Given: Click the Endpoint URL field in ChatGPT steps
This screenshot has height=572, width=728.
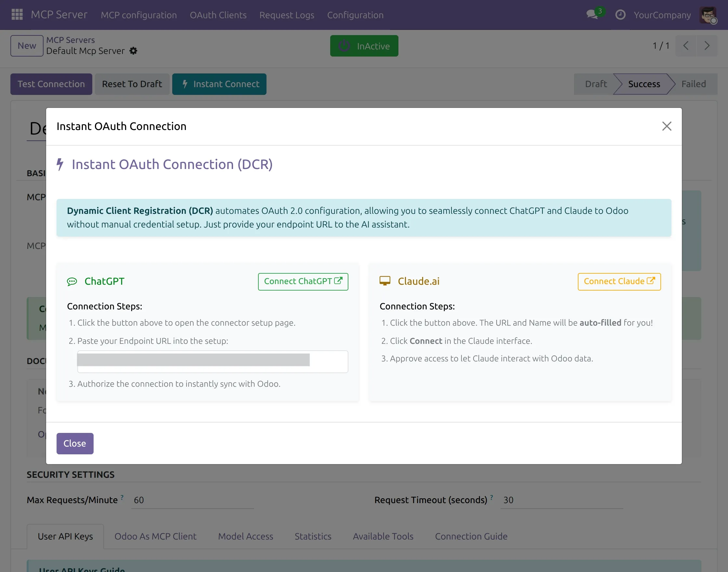Looking at the screenshot, I should click(x=212, y=362).
